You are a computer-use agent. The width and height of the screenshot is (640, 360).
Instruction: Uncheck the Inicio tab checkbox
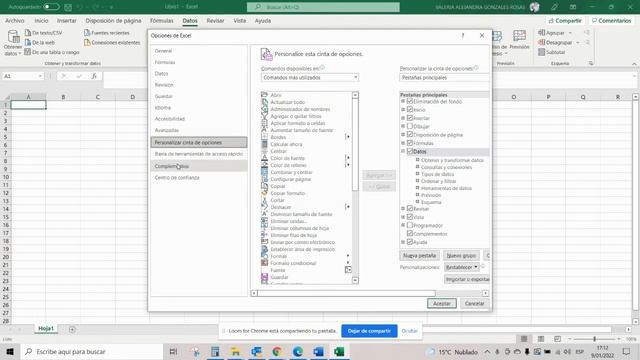pos(410,109)
